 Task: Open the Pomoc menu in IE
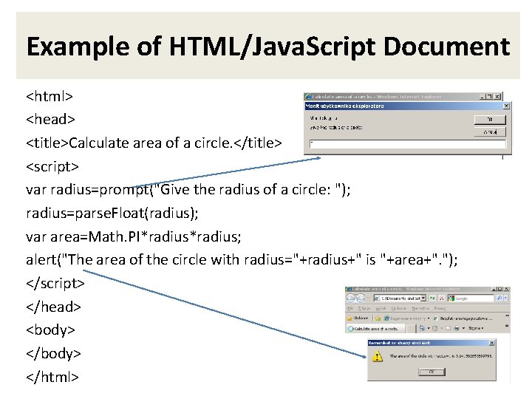(440, 308)
